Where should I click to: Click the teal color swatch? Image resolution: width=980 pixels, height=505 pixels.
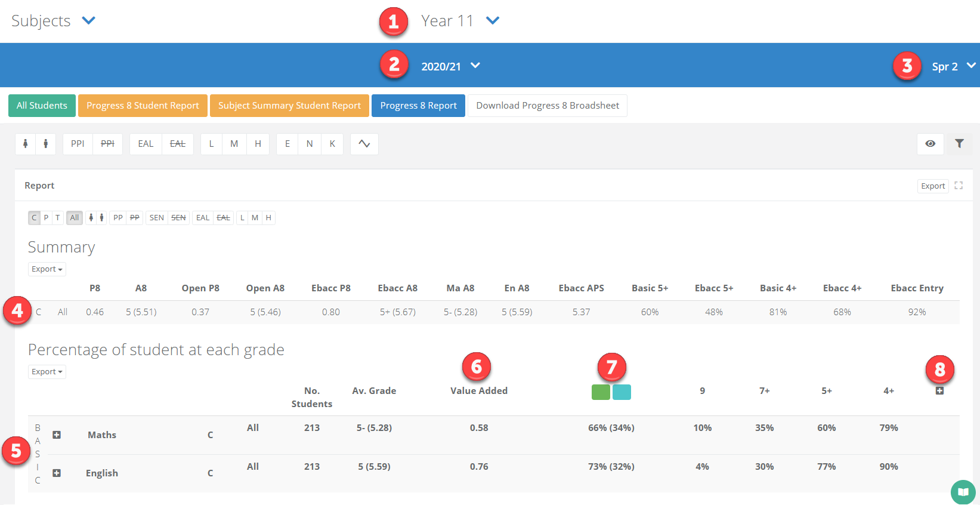click(x=622, y=392)
